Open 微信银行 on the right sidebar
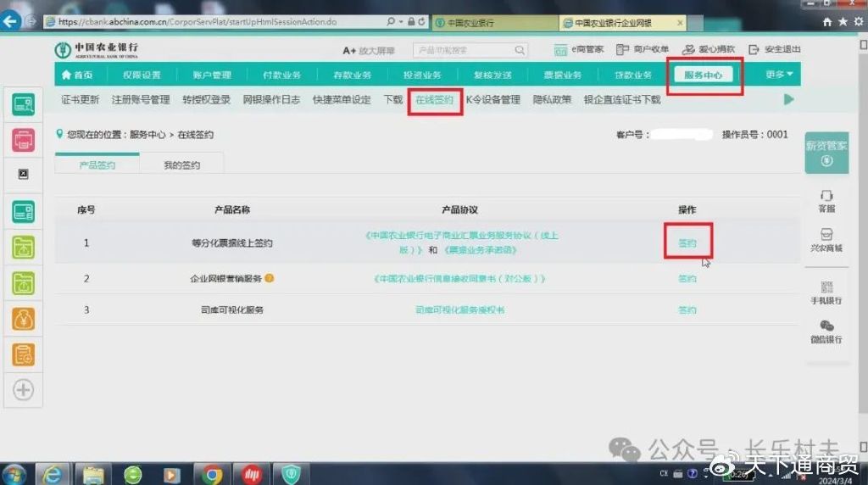 tap(826, 332)
